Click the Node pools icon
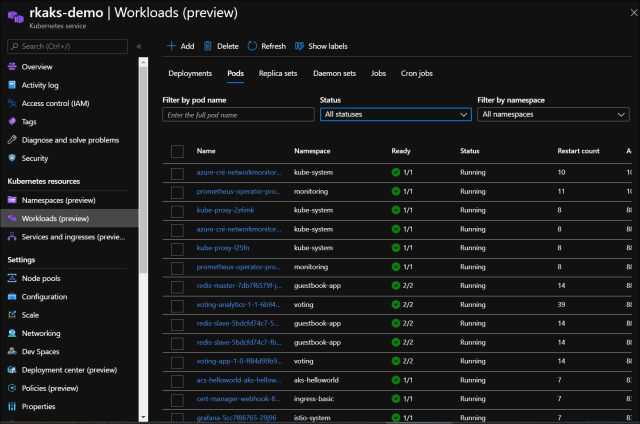The width and height of the screenshot is (640, 424). [x=13, y=278]
